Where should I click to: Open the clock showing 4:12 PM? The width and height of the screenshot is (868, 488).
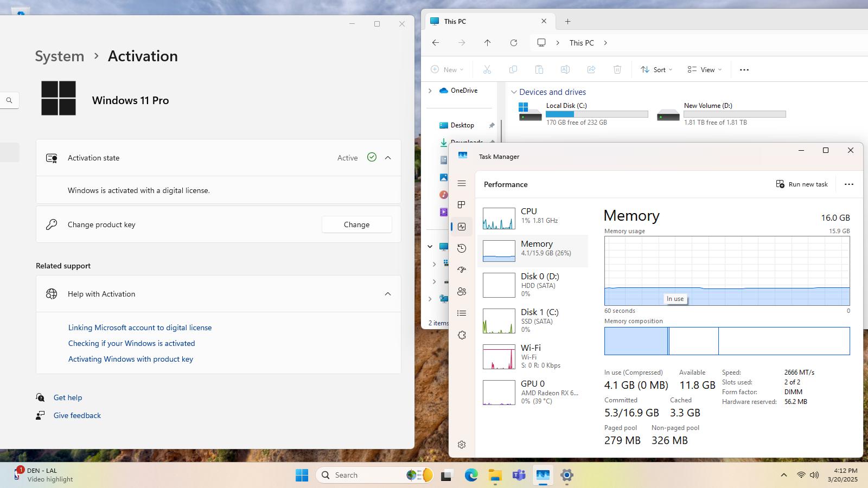click(x=843, y=475)
